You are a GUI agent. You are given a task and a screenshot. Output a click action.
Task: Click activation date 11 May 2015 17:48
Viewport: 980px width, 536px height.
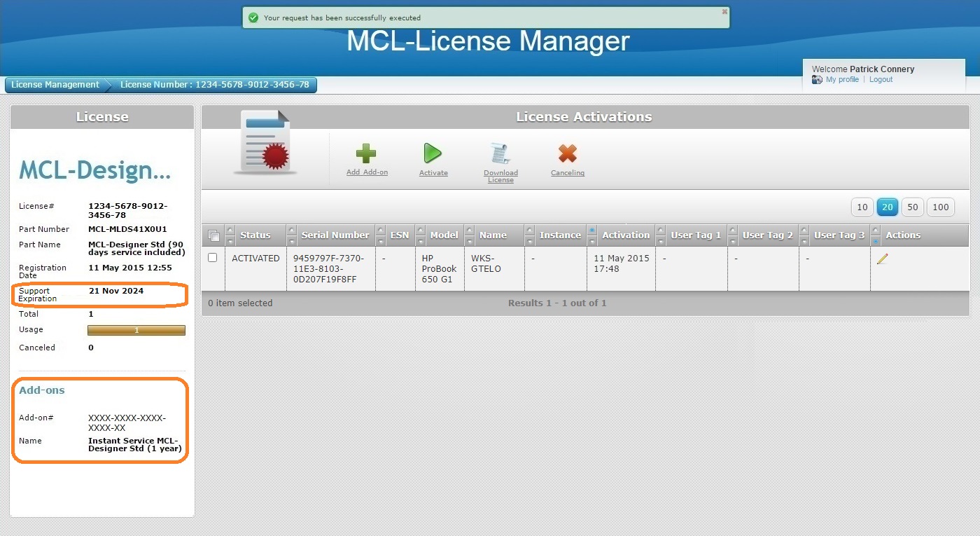(622, 263)
